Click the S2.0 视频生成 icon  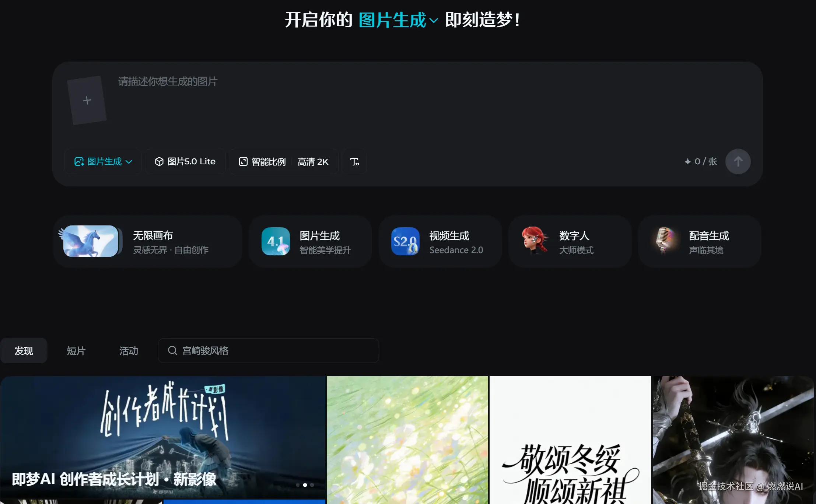point(405,241)
